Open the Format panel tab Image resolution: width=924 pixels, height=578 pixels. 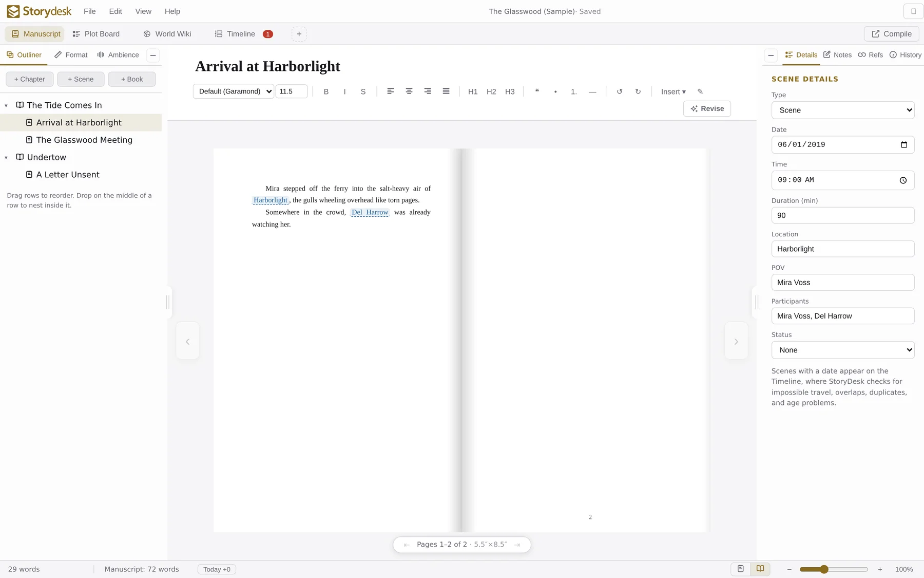pyautogui.click(x=71, y=55)
